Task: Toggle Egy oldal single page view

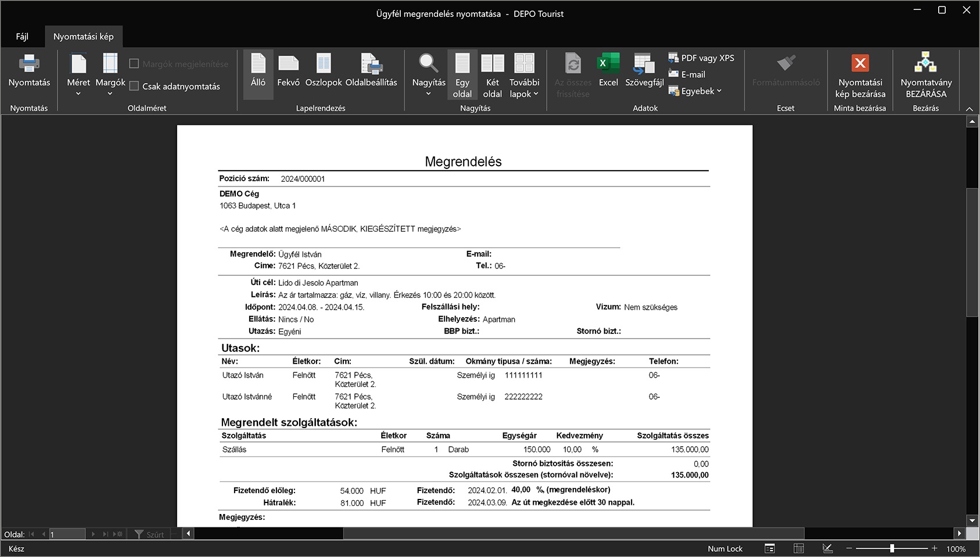Action: (x=462, y=64)
